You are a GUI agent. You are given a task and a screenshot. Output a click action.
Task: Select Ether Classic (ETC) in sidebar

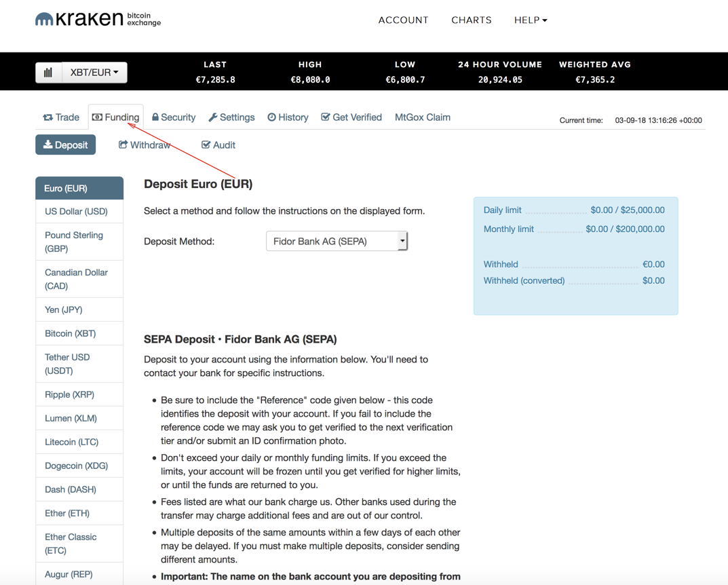(x=79, y=544)
